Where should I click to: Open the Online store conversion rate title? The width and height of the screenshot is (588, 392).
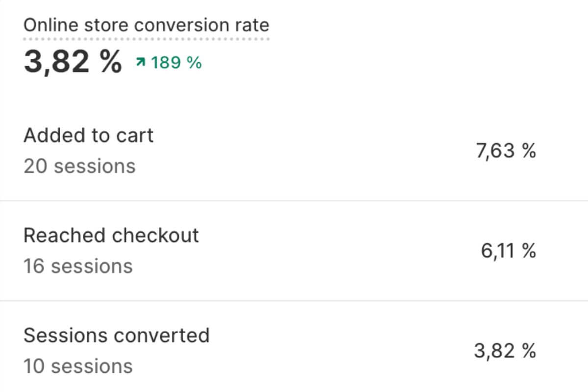tap(147, 25)
